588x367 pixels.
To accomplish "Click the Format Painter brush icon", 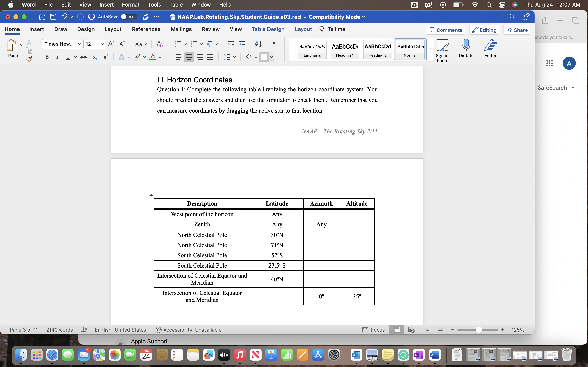I will tap(29, 59).
